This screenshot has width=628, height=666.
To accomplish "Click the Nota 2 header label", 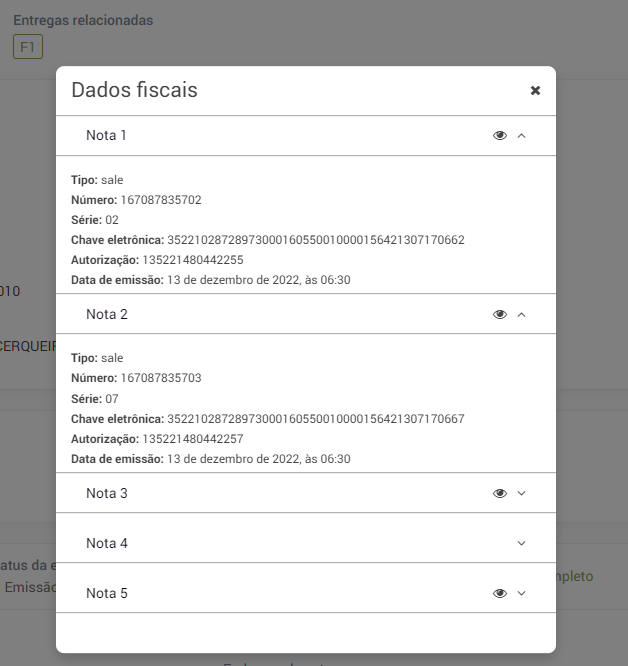I will (x=107, y=315).
